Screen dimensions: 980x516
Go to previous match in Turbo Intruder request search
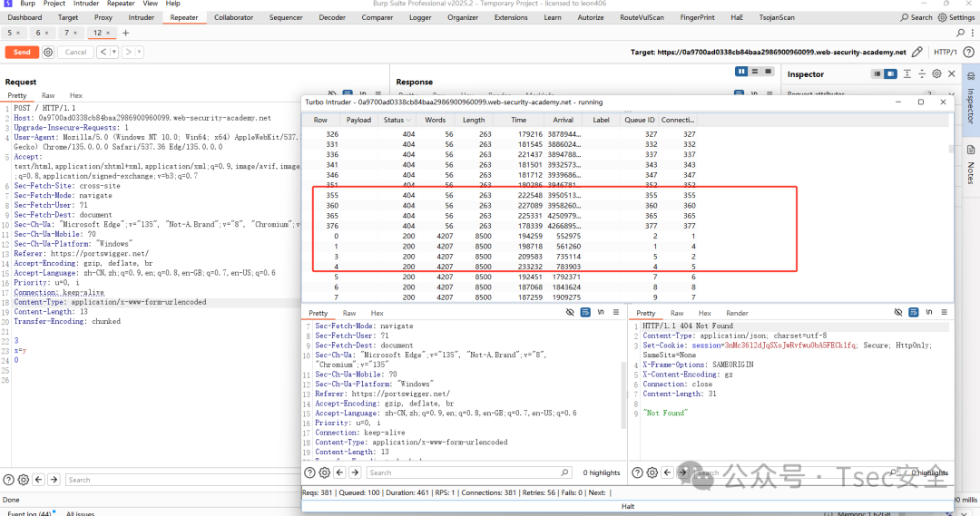[x=340, y=472]
